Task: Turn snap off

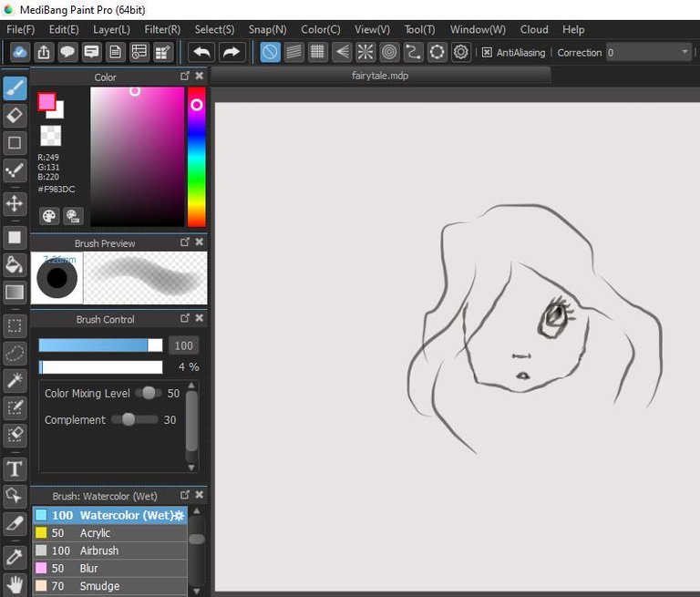Action: click(x=270, y=52)
